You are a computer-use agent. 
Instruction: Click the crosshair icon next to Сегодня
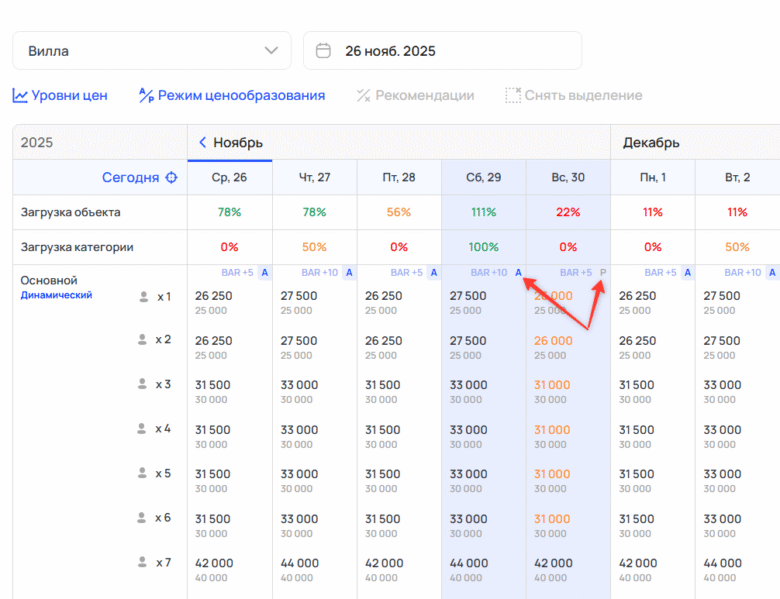point(171,178)
